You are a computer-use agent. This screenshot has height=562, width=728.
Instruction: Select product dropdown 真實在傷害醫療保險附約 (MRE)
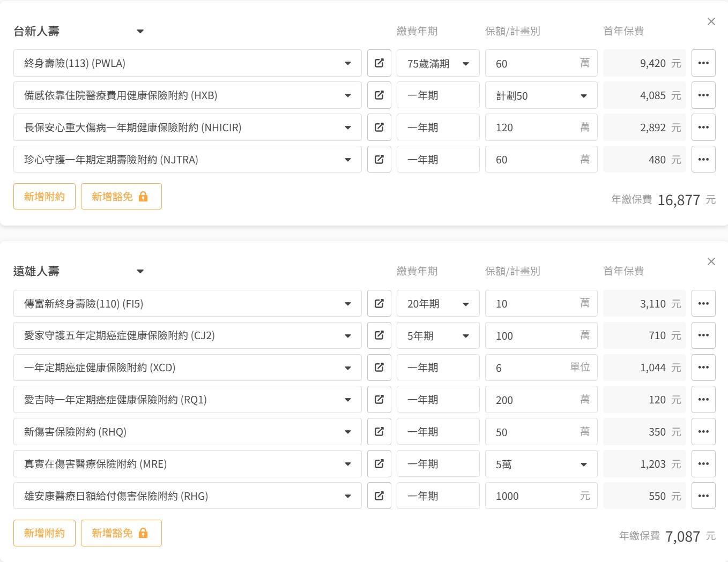tap(187, 464)
